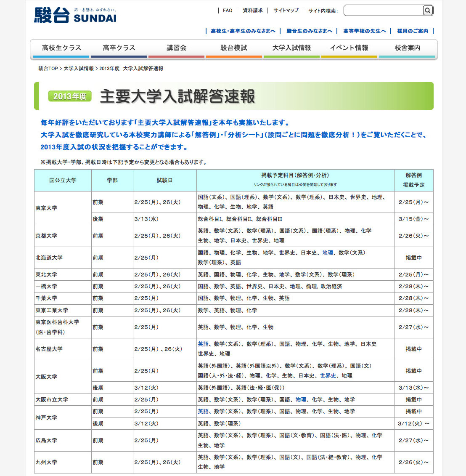Image resolution: width=466 pixels, height=476 pixels.
Task: Click the 駿台 SUNDAI logo
Action: [75, 15]
